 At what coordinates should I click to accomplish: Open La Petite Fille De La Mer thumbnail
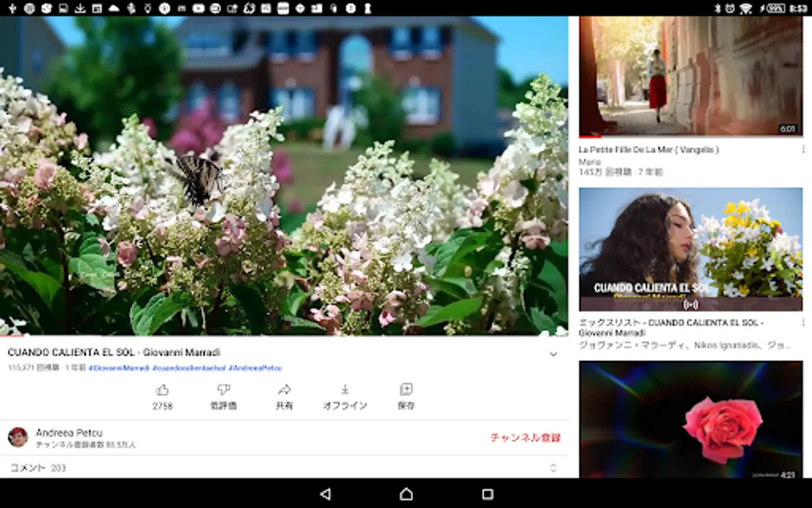click(691, 76)
